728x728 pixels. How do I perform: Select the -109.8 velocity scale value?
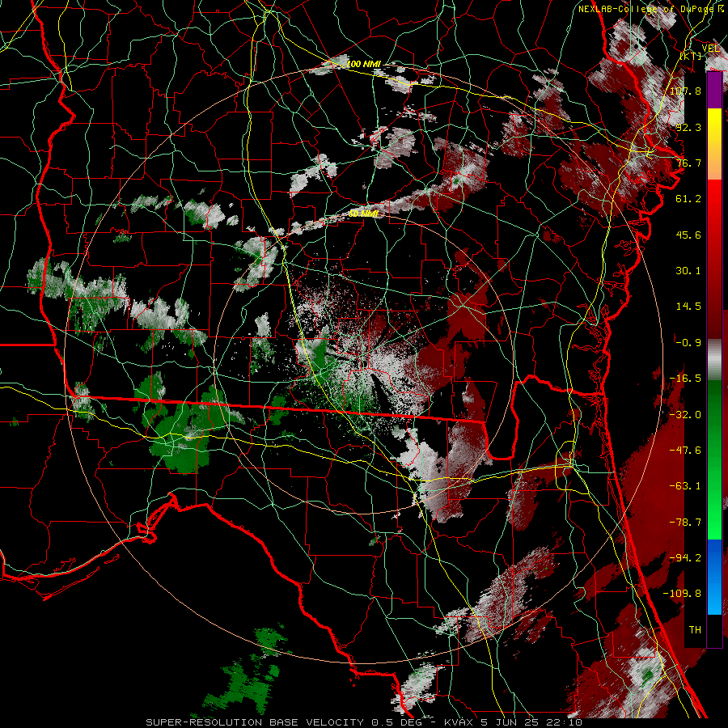(682, 594)
